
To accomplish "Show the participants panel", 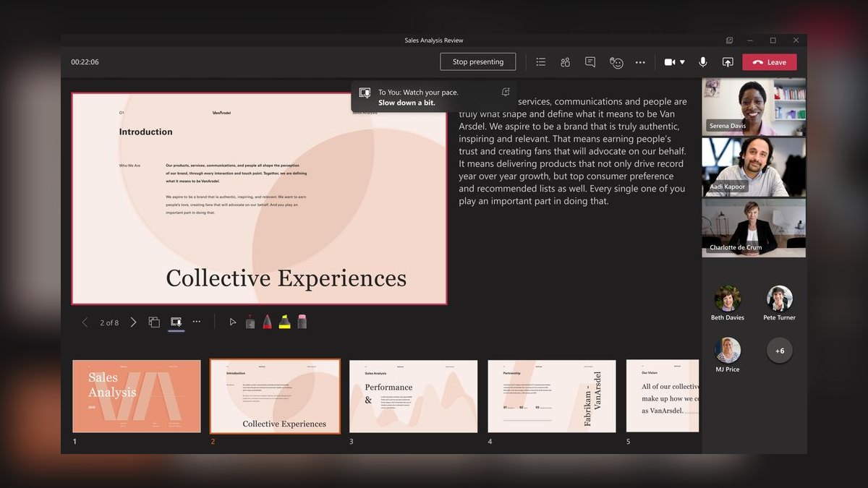I will pos(565,62).
